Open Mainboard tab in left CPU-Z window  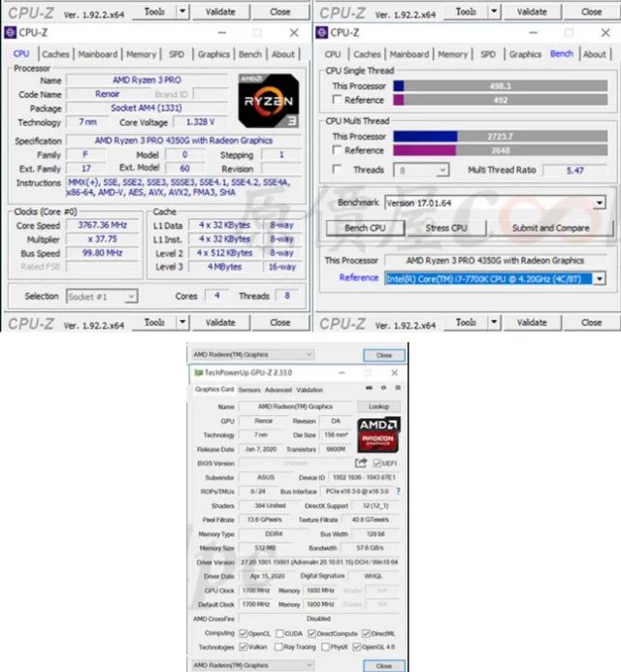98,54
